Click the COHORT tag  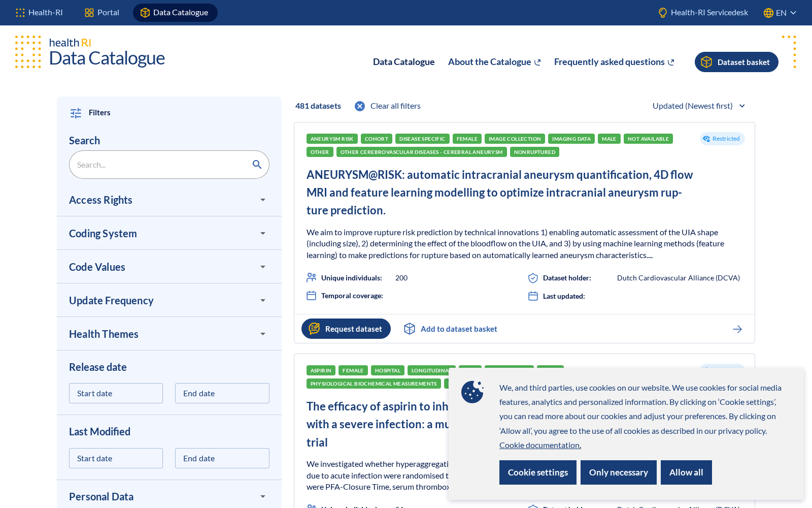tap(377, 139)
